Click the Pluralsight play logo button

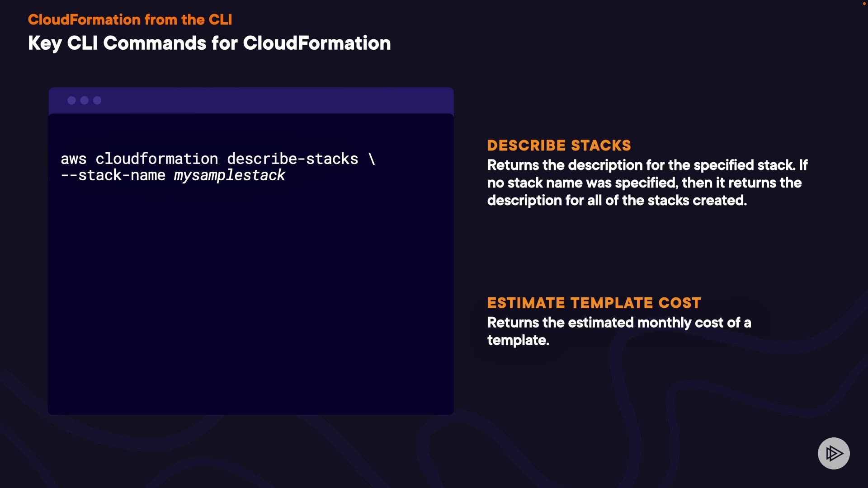[x=834, y=453]
